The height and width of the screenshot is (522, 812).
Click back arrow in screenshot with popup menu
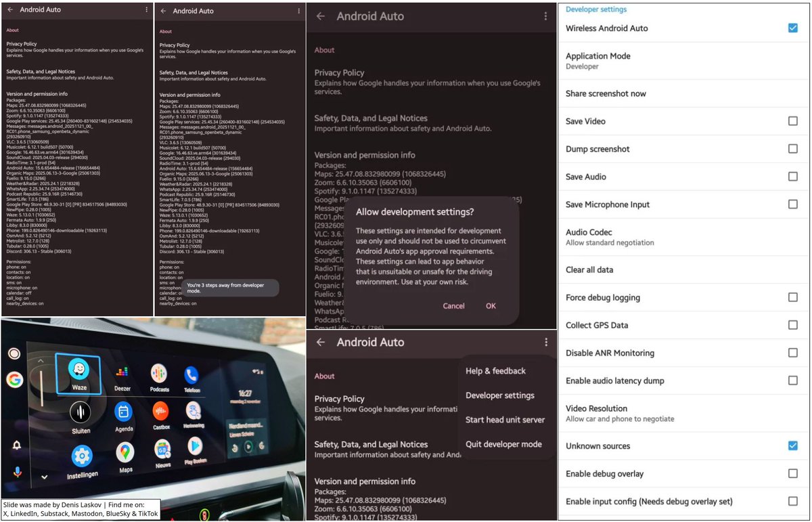click(x=321, y=343)
